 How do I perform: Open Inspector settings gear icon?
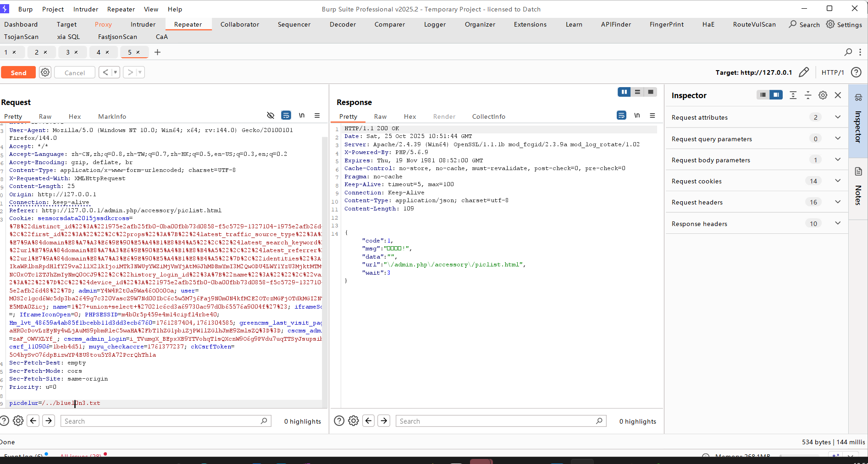[x=823, y=95]
